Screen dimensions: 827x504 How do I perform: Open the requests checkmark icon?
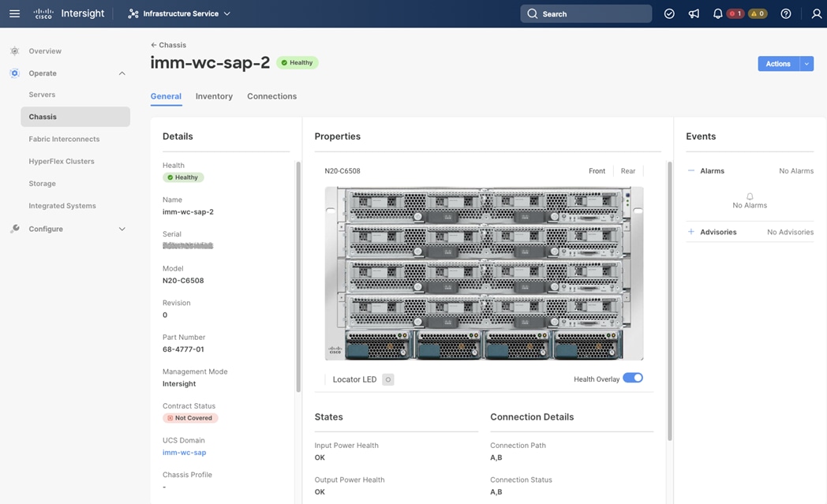click(669, 13)
